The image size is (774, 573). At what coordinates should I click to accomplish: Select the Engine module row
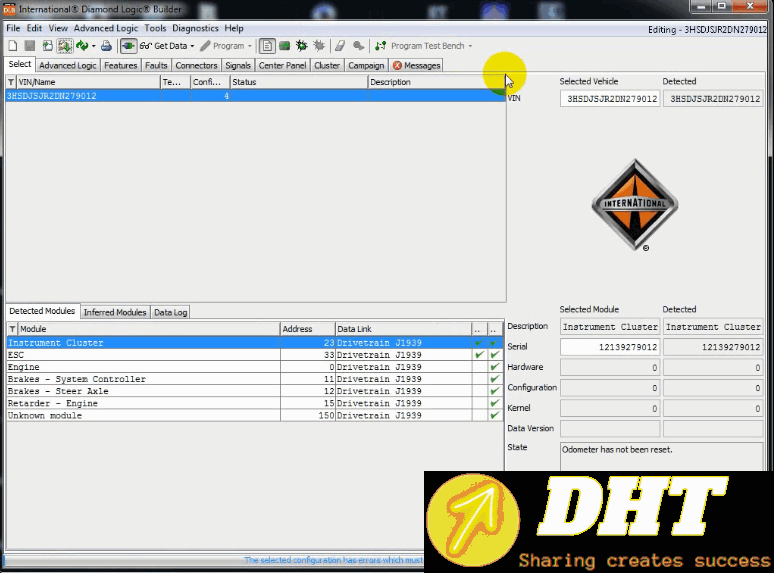coord(255,367)
